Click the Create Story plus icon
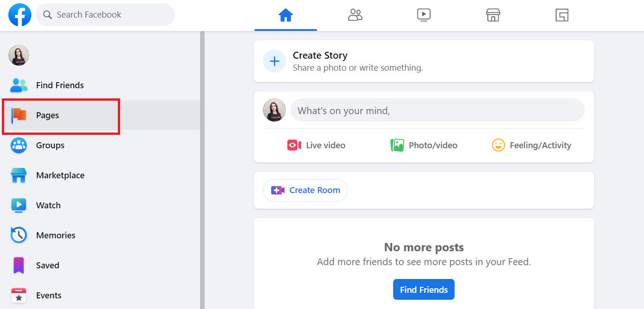The height and width of the screenshot is (309, 644). click(274, 61)
